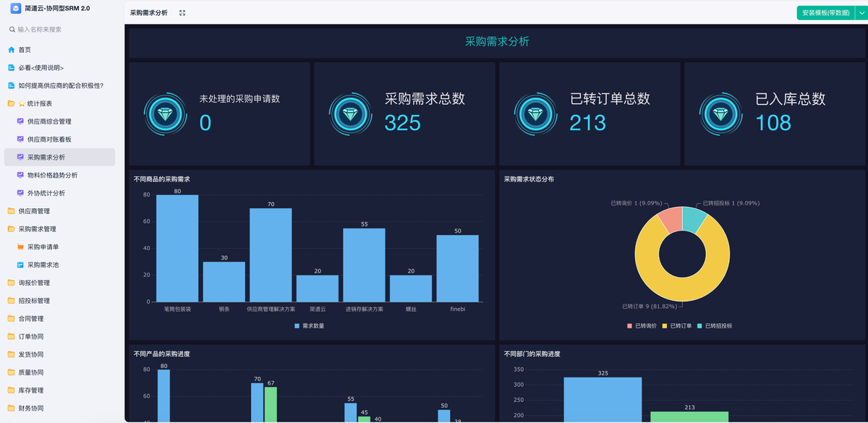Click the 325 value under 采购需求总数
The width and height of the screenshot is (868, 423).
tap(403, 123)
